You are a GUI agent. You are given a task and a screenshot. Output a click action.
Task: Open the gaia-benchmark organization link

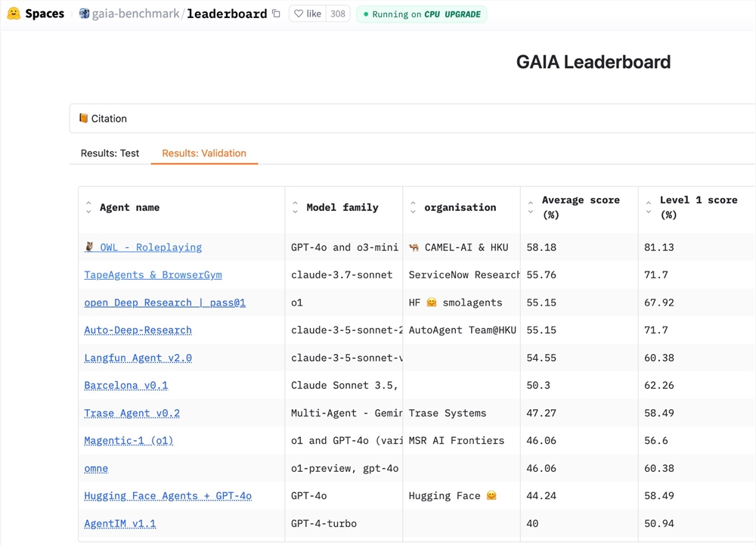pos(135,14)
